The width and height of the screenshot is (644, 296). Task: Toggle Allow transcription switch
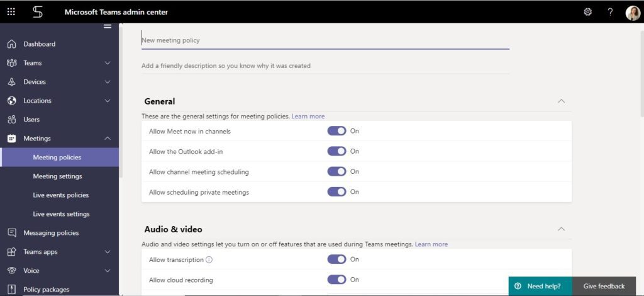tap(337, 259)
